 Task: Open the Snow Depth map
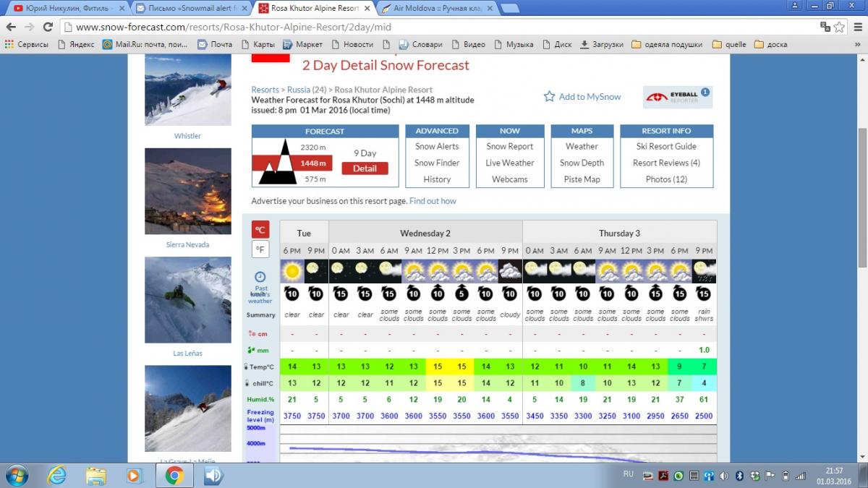coord(582,163)
